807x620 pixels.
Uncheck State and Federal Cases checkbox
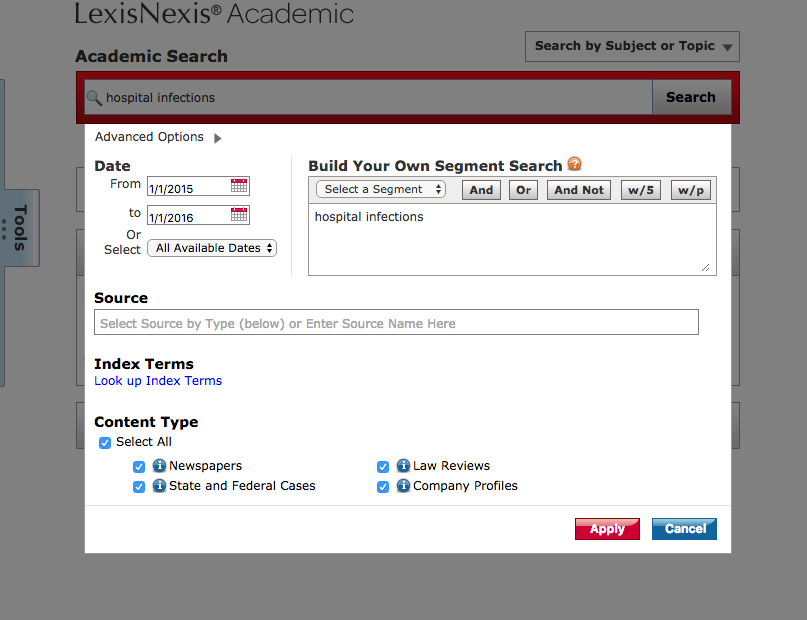139,487
